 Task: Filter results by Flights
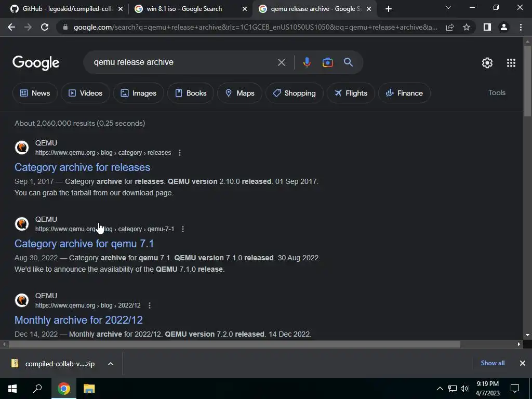pos(351,93)
